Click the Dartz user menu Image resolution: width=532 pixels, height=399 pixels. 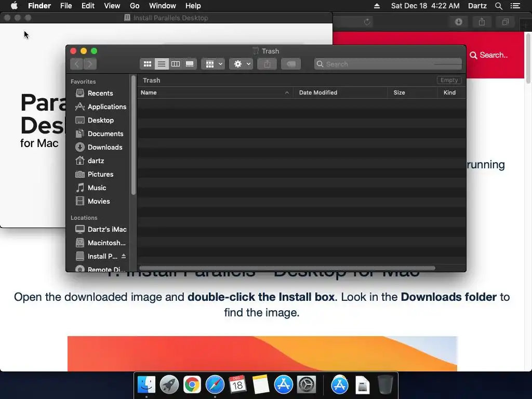(x=477, y=6)
